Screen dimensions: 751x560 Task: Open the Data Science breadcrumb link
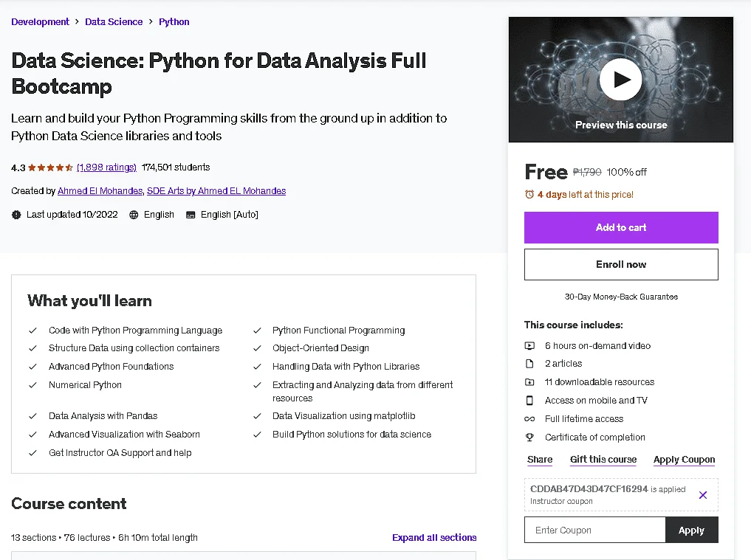pyautogui.click(x=114, y=22)
